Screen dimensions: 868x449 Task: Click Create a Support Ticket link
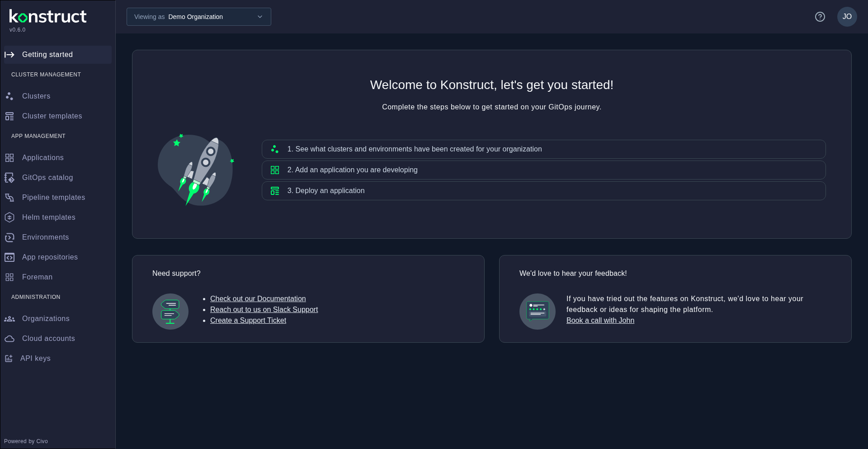[x=248, y=321]
